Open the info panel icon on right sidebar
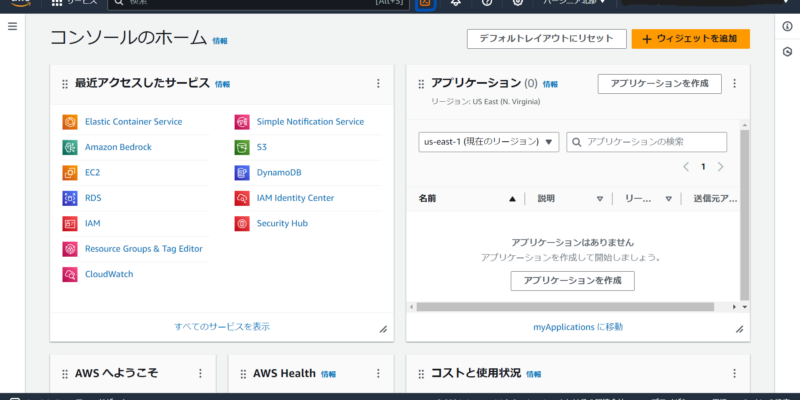 (787, 27)
